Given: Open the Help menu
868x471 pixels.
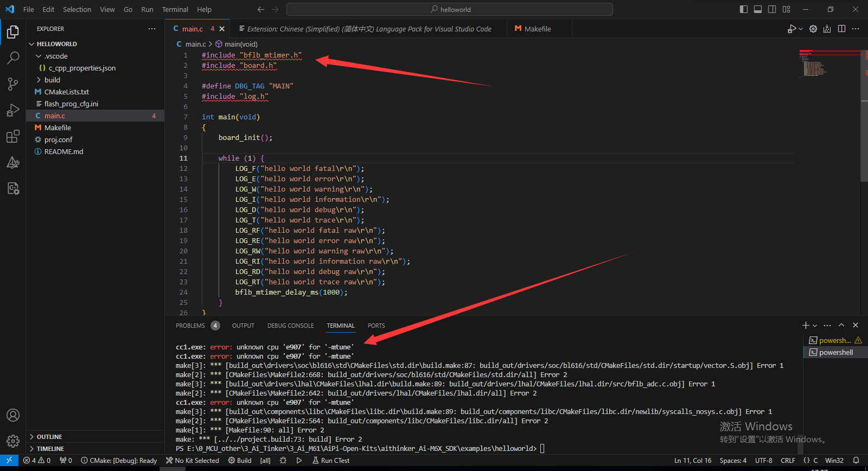Looking at the screenshot, I should coord(205,9).
